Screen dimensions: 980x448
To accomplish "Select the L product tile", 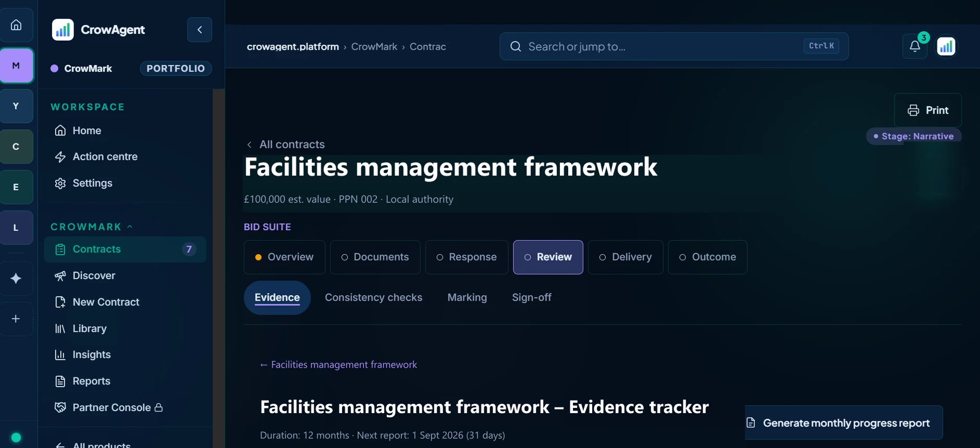I will (16, 228).
